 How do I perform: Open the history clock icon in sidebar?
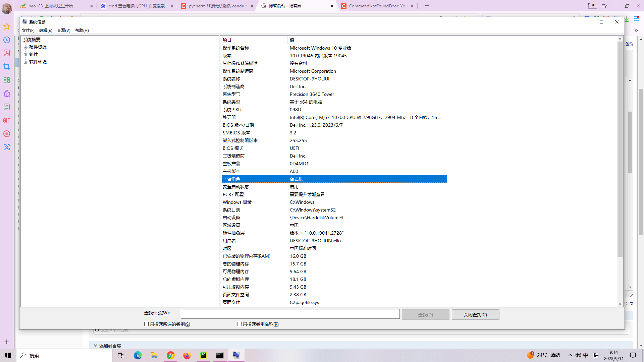tap(7, 40)
